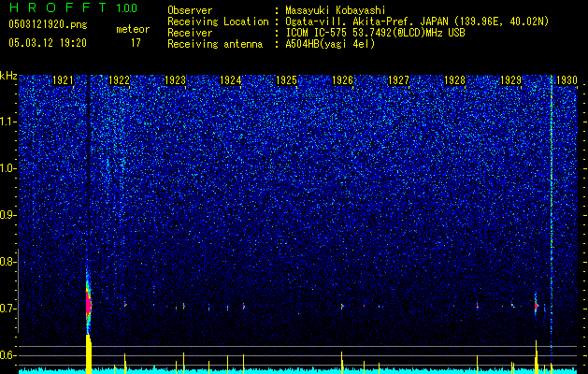This screenshot has width=588, height=374.
Task: Click the meteor count value 17
Action: click(x=136, y=43)
